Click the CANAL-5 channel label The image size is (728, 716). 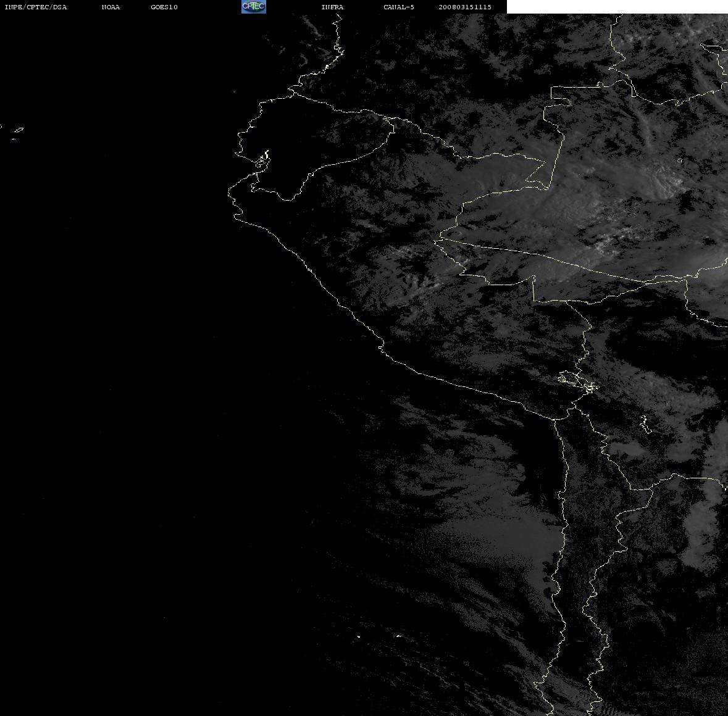coord(399,7)
